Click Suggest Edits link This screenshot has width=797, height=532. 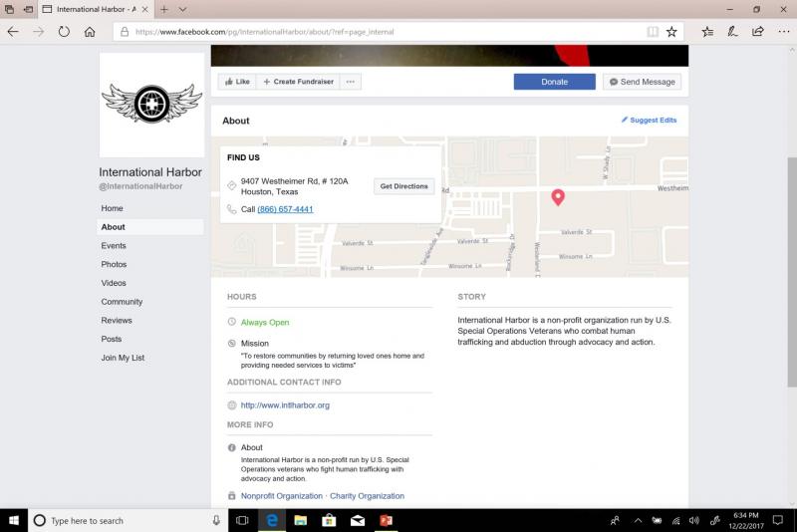coord(650,120)
